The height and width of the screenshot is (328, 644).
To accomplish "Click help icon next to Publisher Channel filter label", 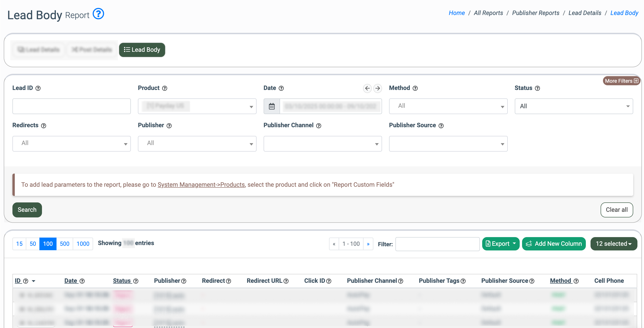I will (318, 126).
